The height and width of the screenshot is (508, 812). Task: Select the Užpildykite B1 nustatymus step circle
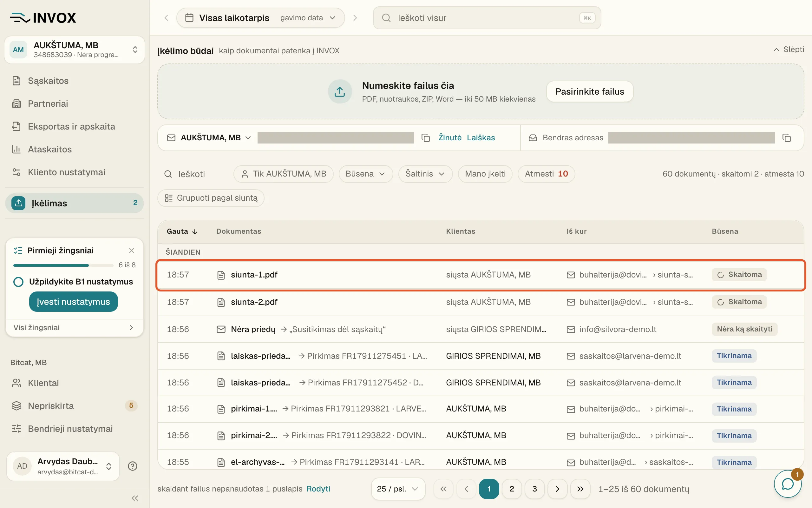click(x=18, y=282)
